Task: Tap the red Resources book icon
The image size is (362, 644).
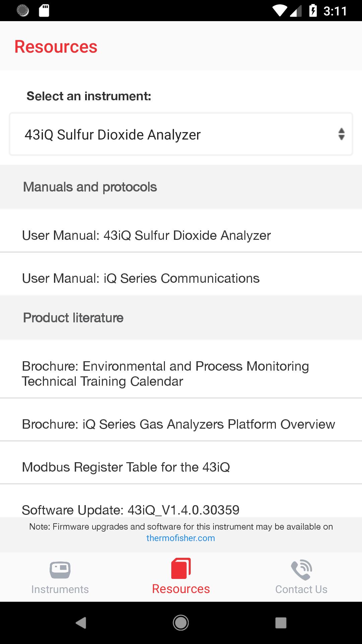Action: (181, 569)
